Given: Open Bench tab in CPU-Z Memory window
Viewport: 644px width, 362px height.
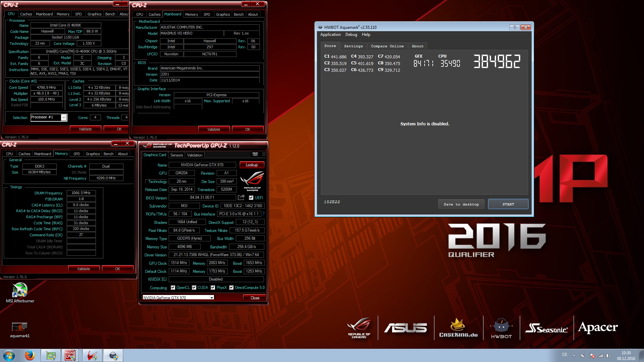Looking at the screenshot, I should [108, 154].
